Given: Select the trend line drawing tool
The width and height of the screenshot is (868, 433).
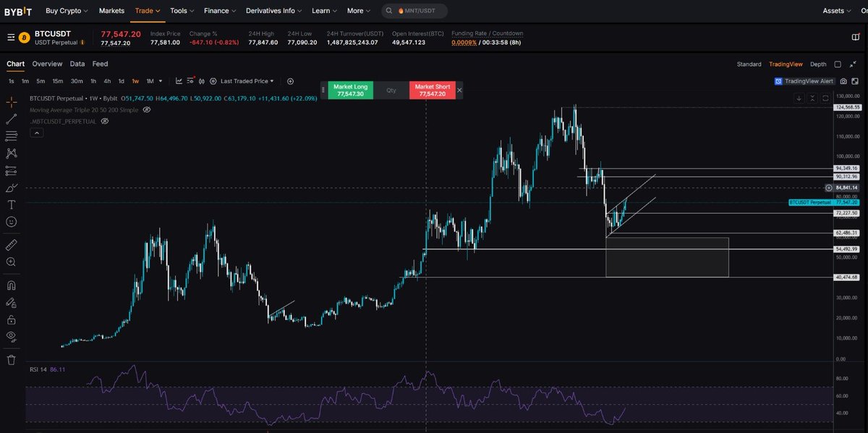Looking at the screenshot, I should [x=12, y=119].
